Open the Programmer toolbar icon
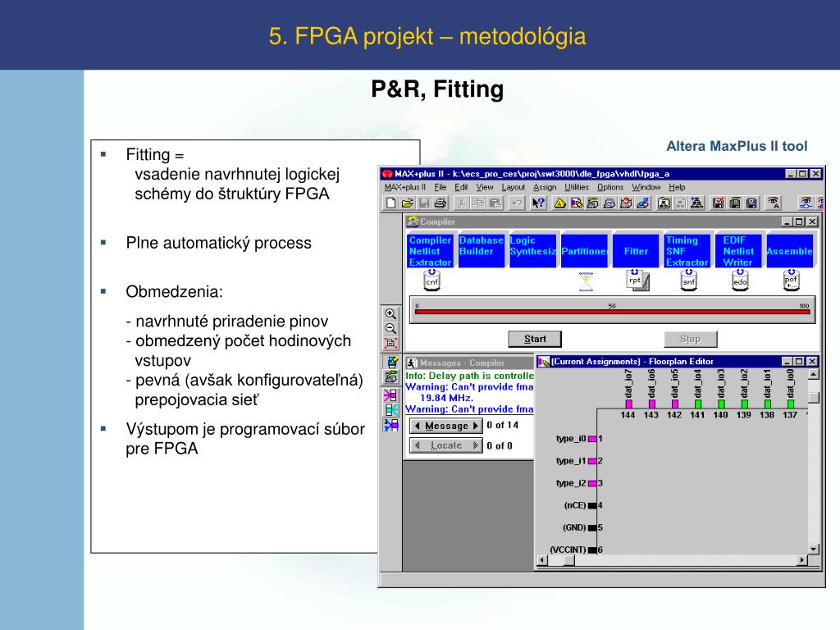The width and height of the screenshot is (840, 630). [x=642, y=203]
